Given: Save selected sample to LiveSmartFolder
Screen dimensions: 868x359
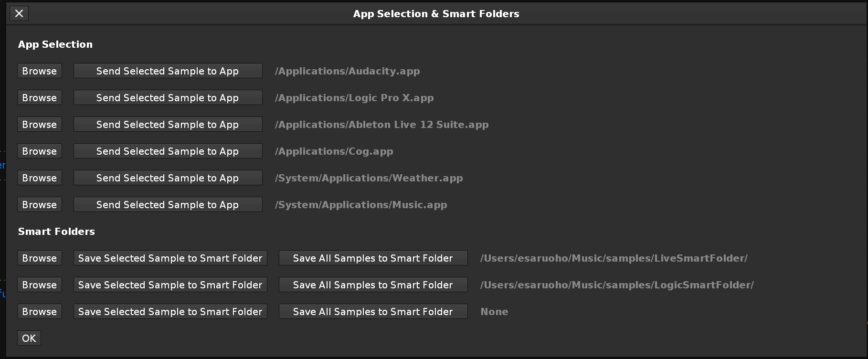Looking at the screenshot, I should pos(170,258).
